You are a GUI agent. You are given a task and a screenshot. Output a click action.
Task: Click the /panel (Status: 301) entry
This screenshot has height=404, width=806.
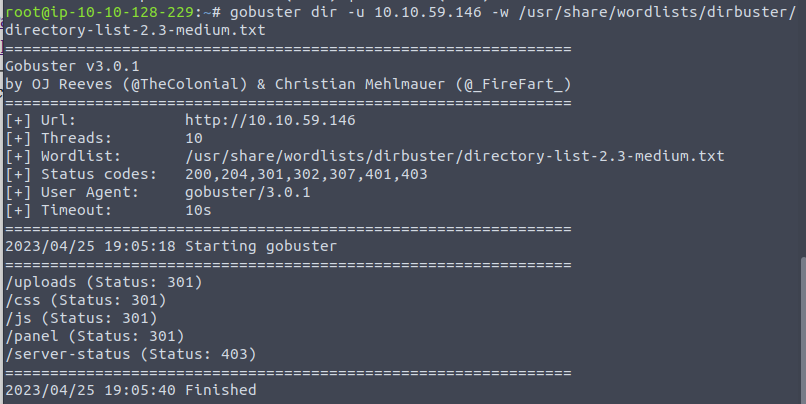tap(95, 336)
